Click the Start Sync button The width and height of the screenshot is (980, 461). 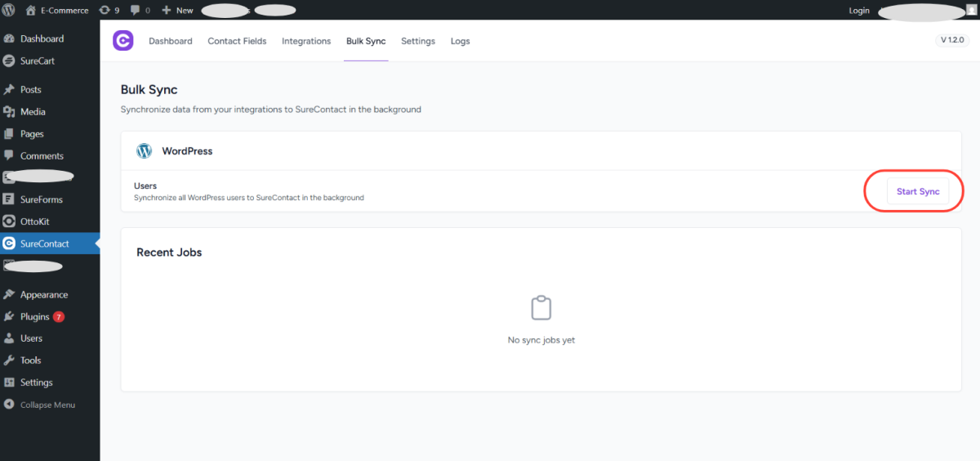coord(918,191)
